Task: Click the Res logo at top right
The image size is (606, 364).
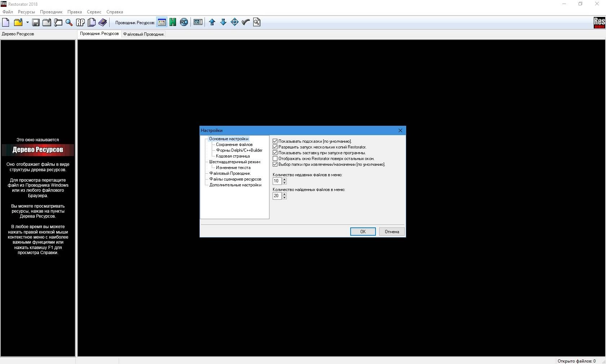Action: click(599, 22)
